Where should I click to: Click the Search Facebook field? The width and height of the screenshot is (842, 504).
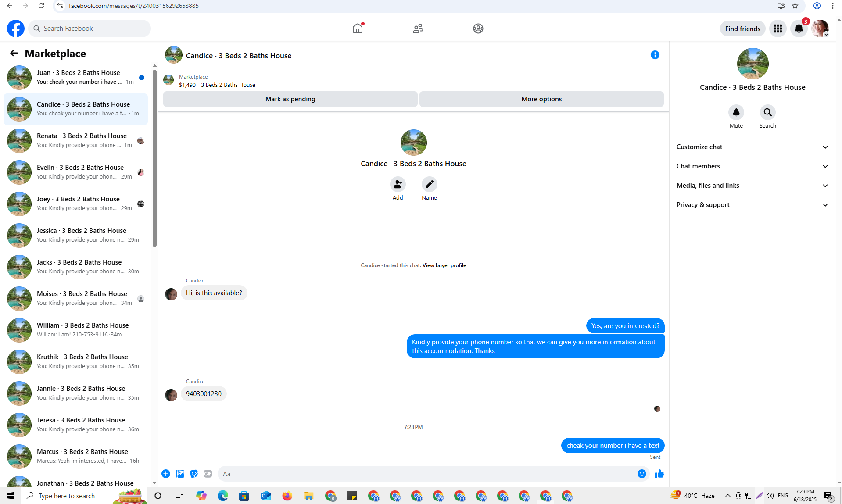coord(90,29)
